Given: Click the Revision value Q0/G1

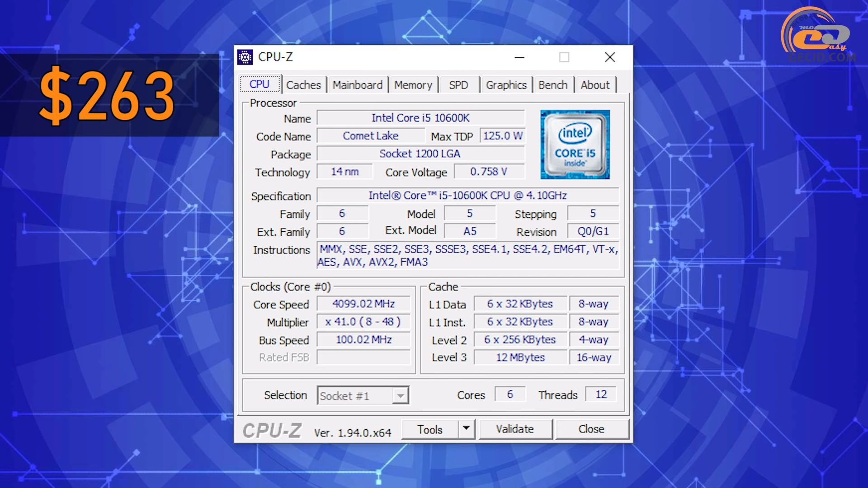Looking at the screenshot, I should point(593,231).
